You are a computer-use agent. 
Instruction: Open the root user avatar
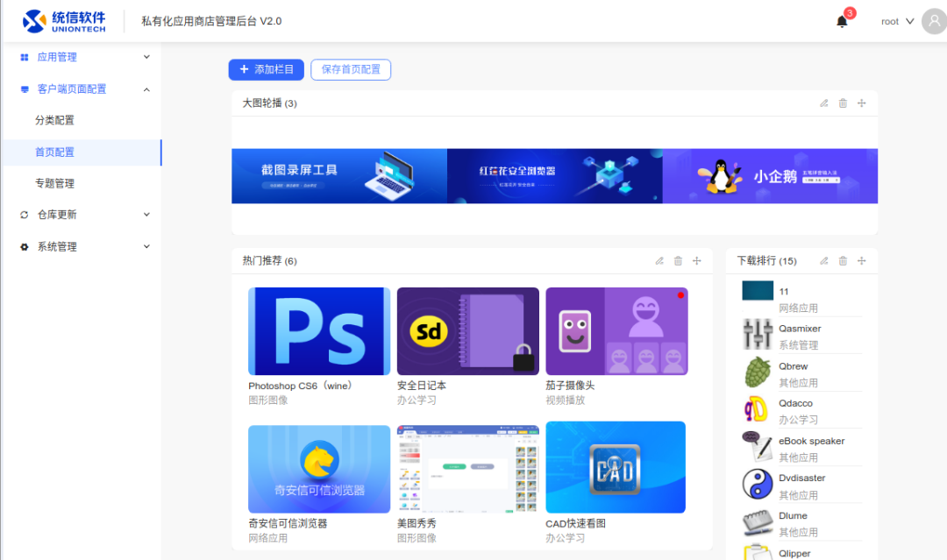point(934,21)
